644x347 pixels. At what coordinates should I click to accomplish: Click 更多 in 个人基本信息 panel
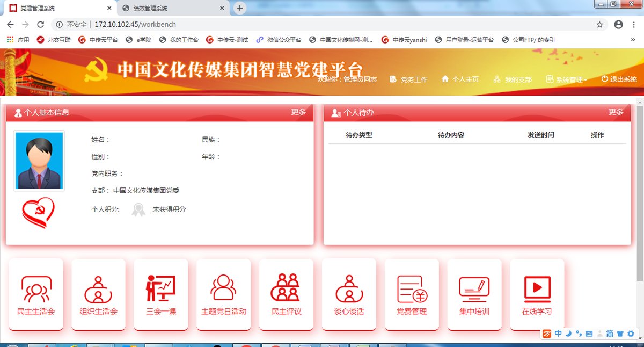299,112
